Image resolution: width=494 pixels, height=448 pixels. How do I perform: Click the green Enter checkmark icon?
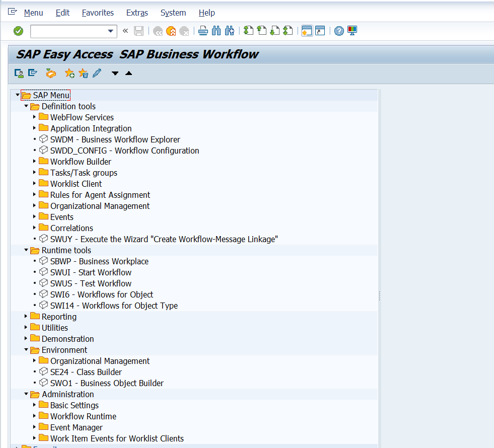pos(19,31)
